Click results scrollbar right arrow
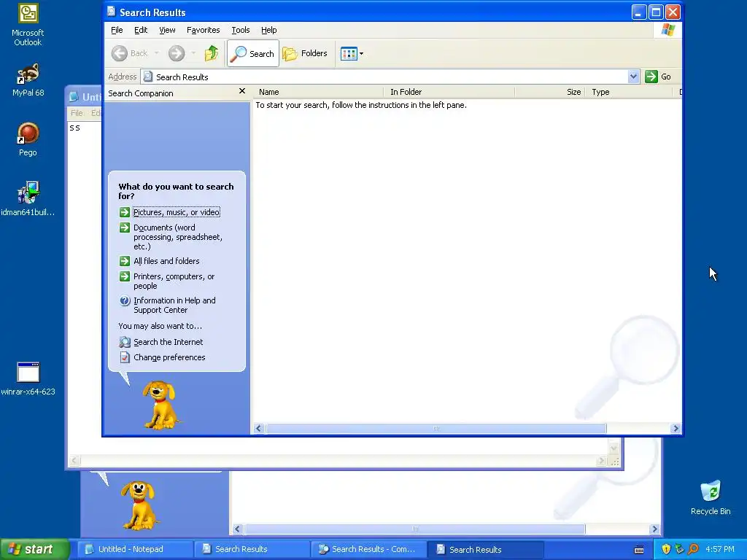Screen dimensions: 747x560 pyautogui.click(x=676, y=428)
